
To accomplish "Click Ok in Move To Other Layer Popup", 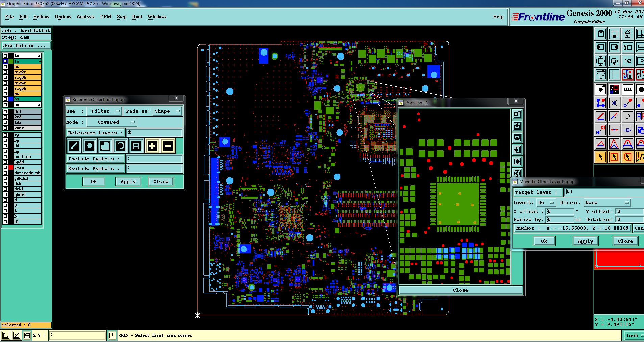I will [544, 241].
